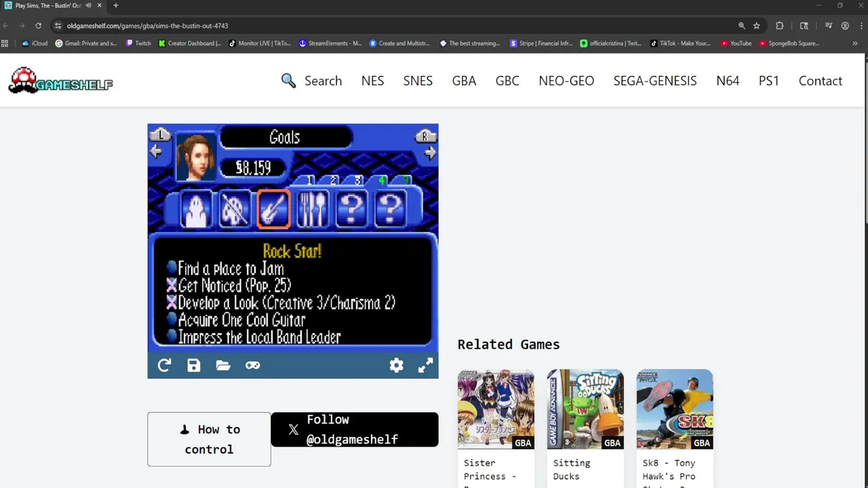The width and height of the screenshot is (868, 488).
Task: Show more bookmarks with the overflow chevron
Action: click(x=854, y=43)
